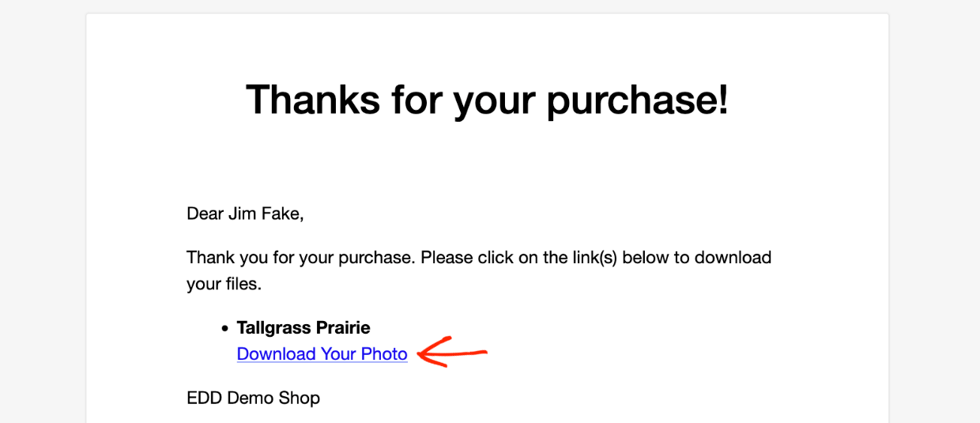Viewport: 980px width, 423px height.
Task: Click the name 'Jim Fake' in greeting
Action: pos(266,213)
